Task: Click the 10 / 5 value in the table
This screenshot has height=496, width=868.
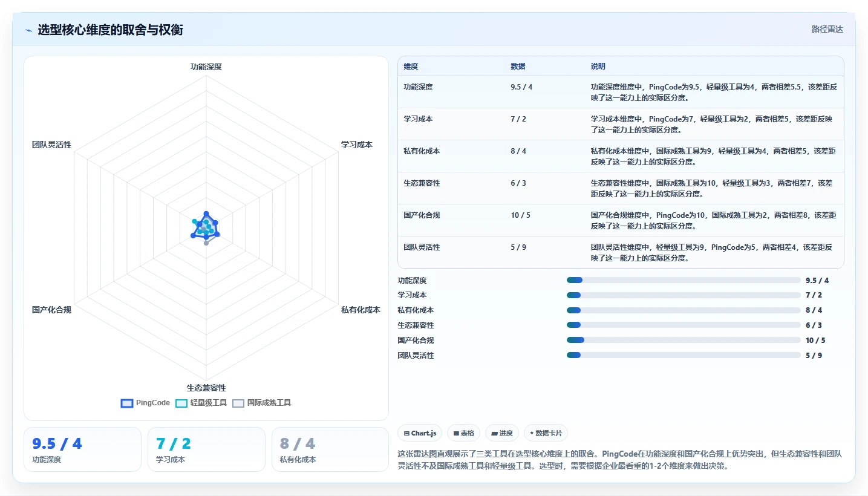Action: pyautogui.click(x=520, y=215)
